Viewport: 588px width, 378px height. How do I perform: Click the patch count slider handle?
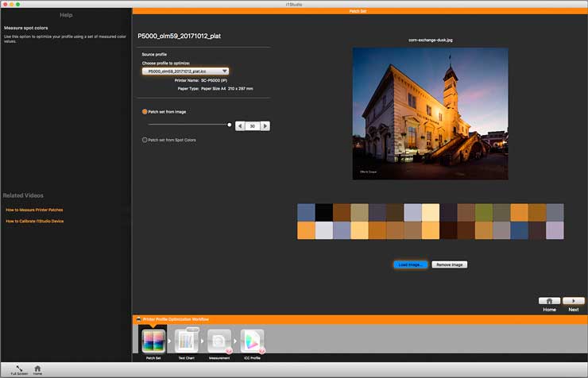click(x=229, y=125)
